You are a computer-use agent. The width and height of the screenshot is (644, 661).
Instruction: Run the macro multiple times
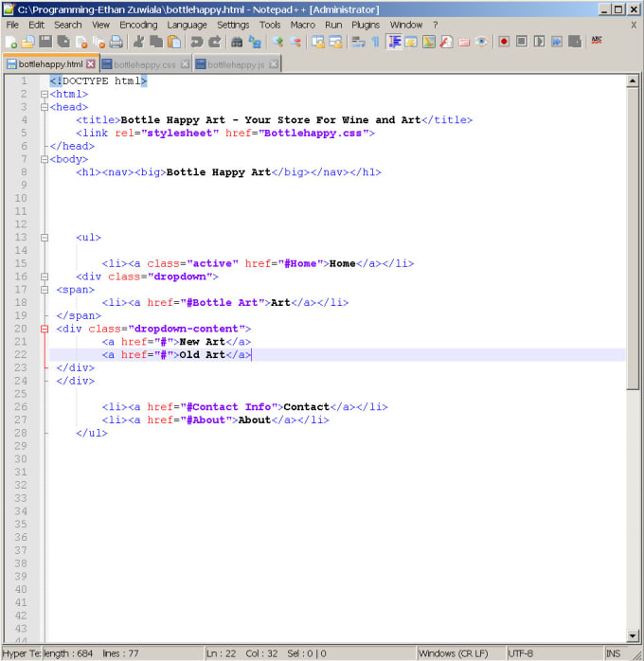coord(557,42)
